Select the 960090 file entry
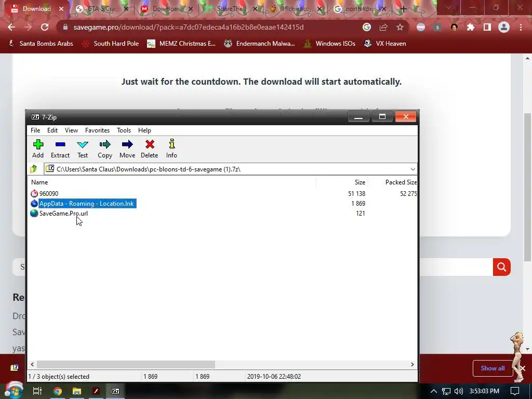The height and width of the screenshot is (399, 532). [x=48, y=194]
